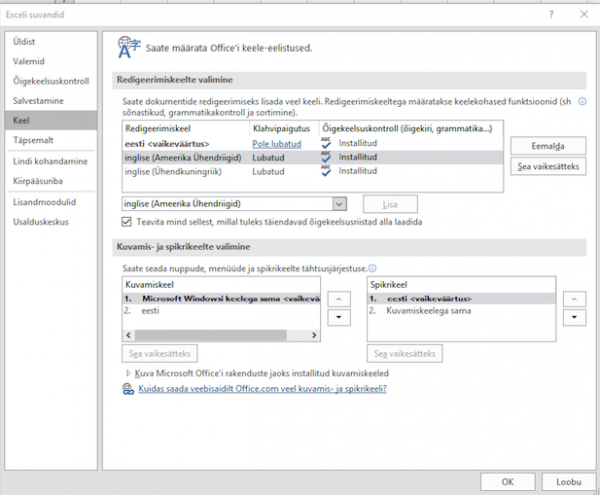Select eesti as second display language
This screenshot has width=600, height=495.
[221, 311]
